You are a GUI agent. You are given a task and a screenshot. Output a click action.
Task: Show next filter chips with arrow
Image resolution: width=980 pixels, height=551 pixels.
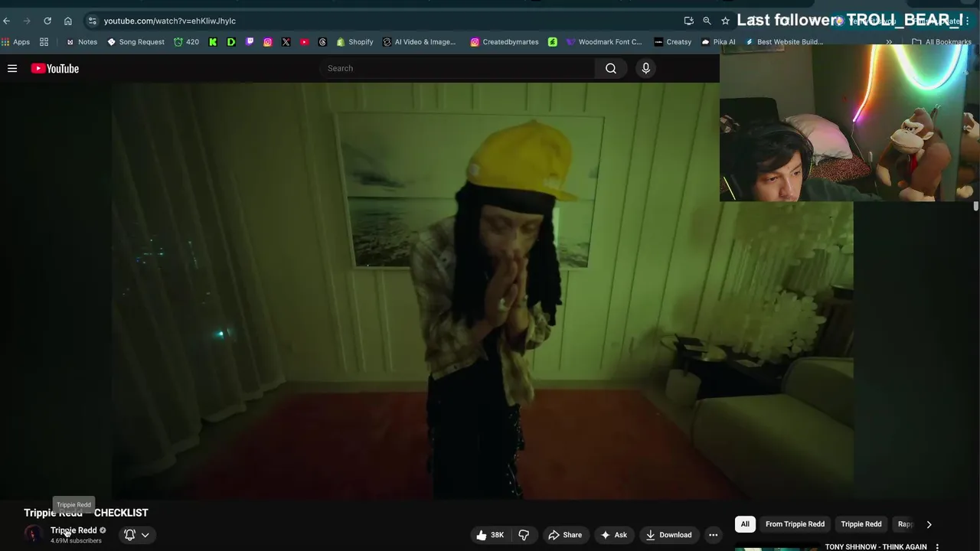coord(929,524)
